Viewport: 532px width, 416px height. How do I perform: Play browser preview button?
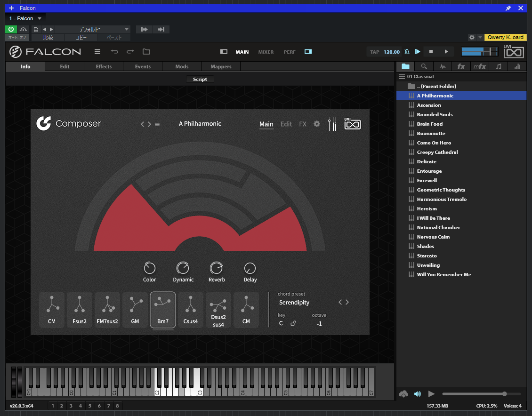[x=431, y=394]
